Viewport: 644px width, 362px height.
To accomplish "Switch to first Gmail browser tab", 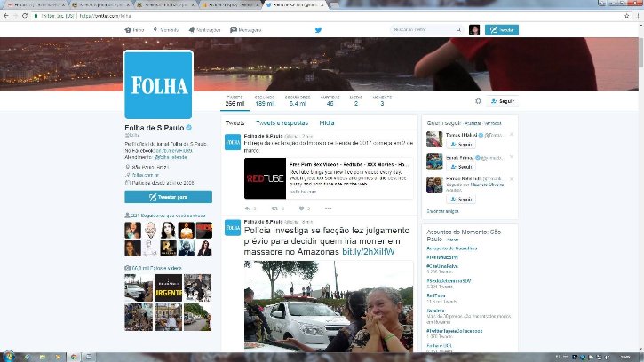I will (x=35, y=5).
